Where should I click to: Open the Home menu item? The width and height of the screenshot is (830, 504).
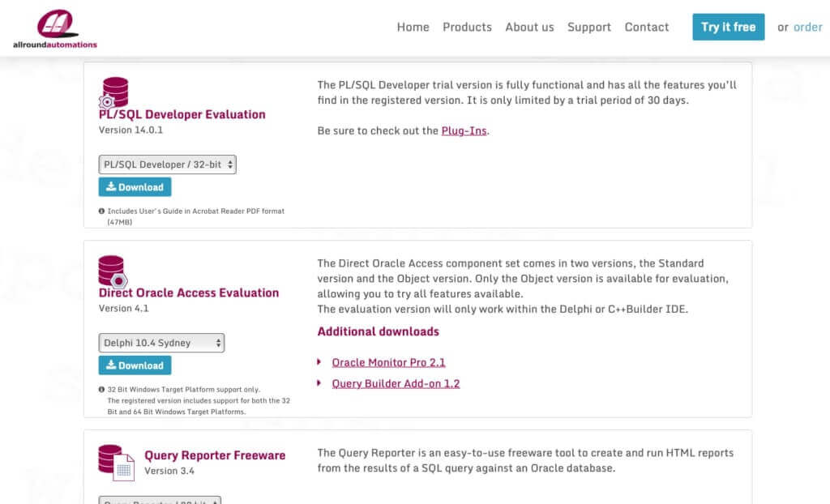click(x=413, y=27)
